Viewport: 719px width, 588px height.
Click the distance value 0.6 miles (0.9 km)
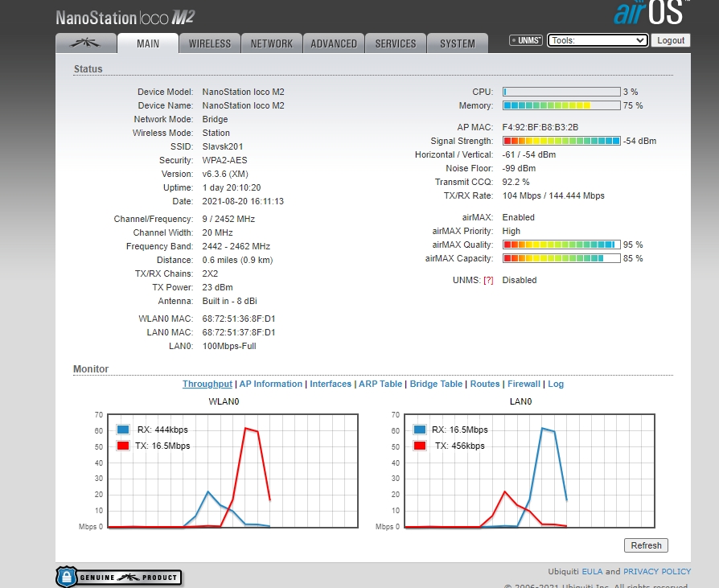[237, 260]
